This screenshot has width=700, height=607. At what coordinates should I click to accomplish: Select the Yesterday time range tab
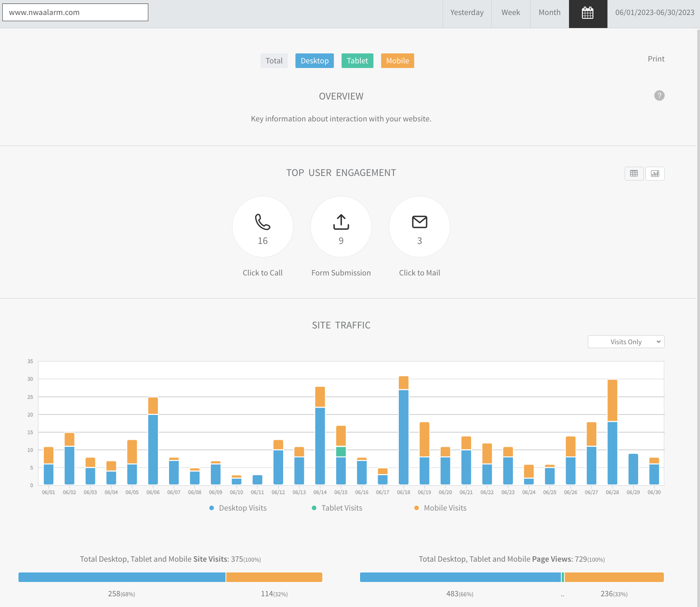pyautogui.click(x=467, y=12)
